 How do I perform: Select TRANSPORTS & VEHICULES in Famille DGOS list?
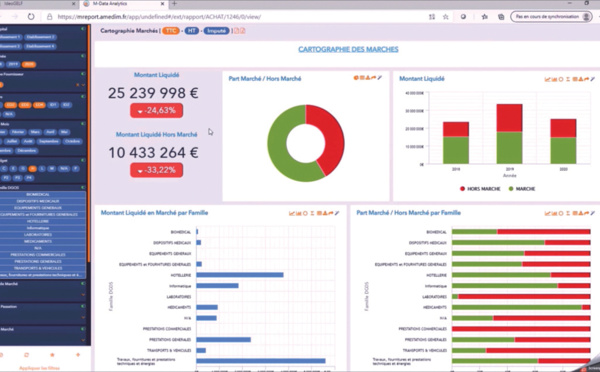(x=38, y=268)
